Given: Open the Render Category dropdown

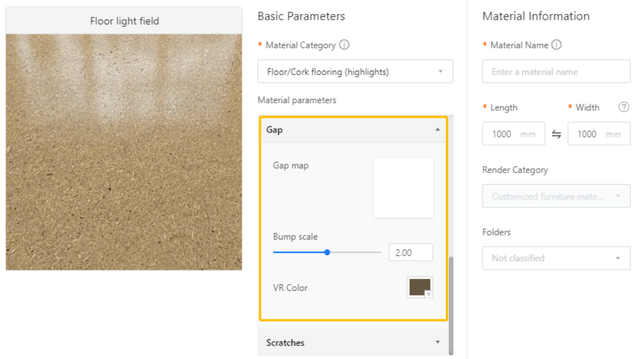Looking at the screenshot, I should [556, 196].
